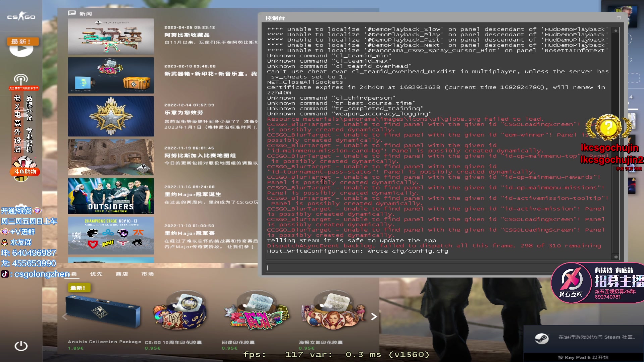Open the 2023 service medal star thumbnail
The image size is (644, 362).
pyautogui.click(x=111, y=116)
